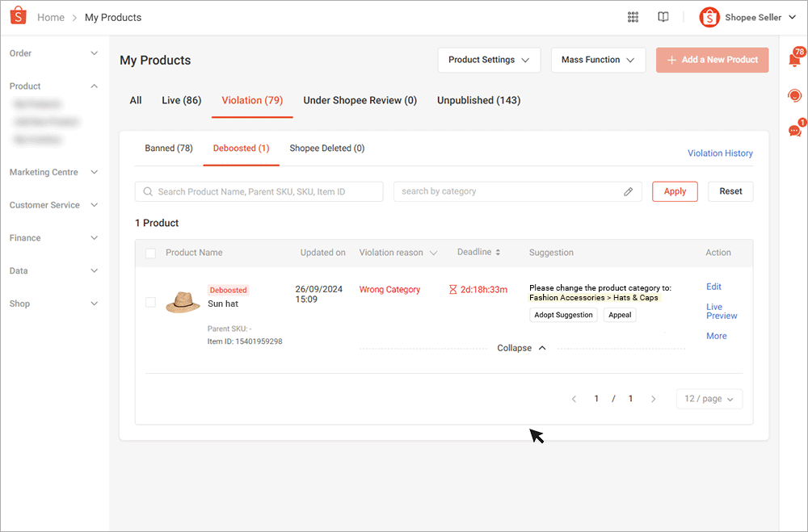
Task: Click the Sun hat product thumbnail
Action: [x=183, y=303]
